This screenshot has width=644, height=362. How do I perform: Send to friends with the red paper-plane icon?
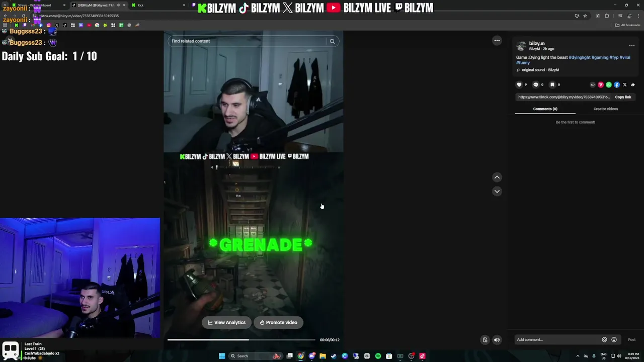(601, 84)
